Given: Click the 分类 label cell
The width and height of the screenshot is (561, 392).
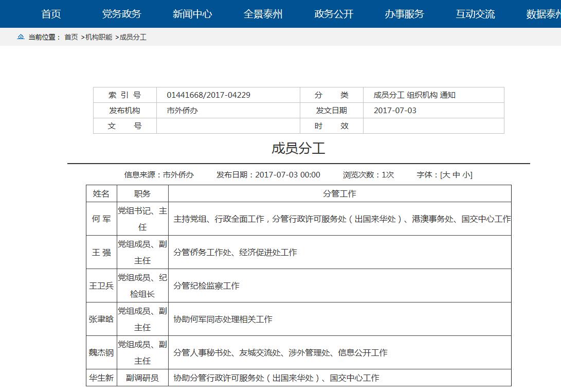Looking at the screenshot, I should pyautogui.click(x=332, y=95).
